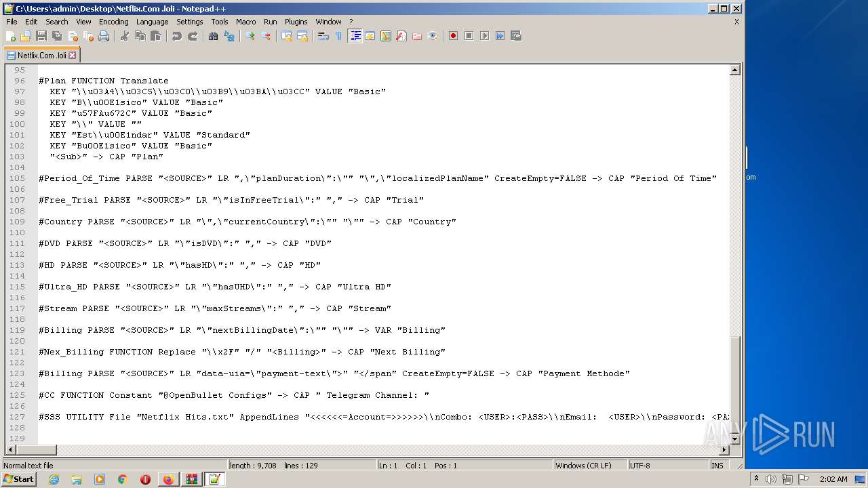The image size is (868, 488).
Task: Open the Edit menu
Action: [x=31, y=22]
